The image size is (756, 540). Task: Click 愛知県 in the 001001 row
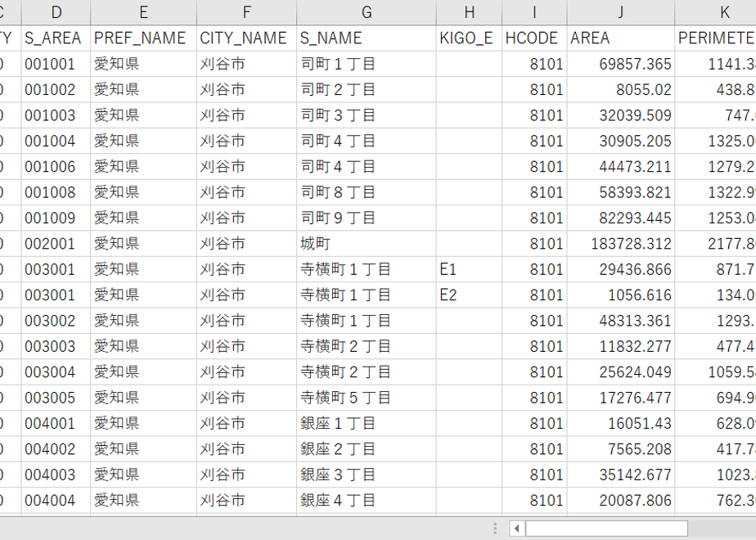[143, 64]
